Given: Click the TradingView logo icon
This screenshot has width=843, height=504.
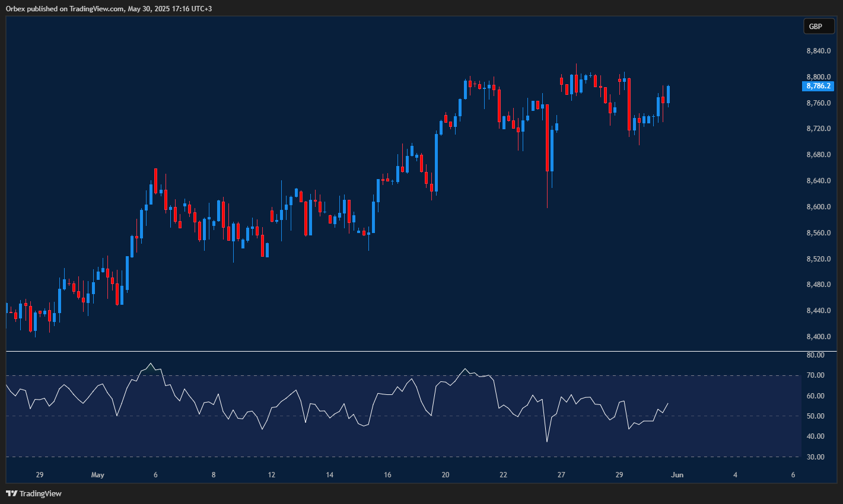Looking at the screenshot, I should click(x=11, y=493).
